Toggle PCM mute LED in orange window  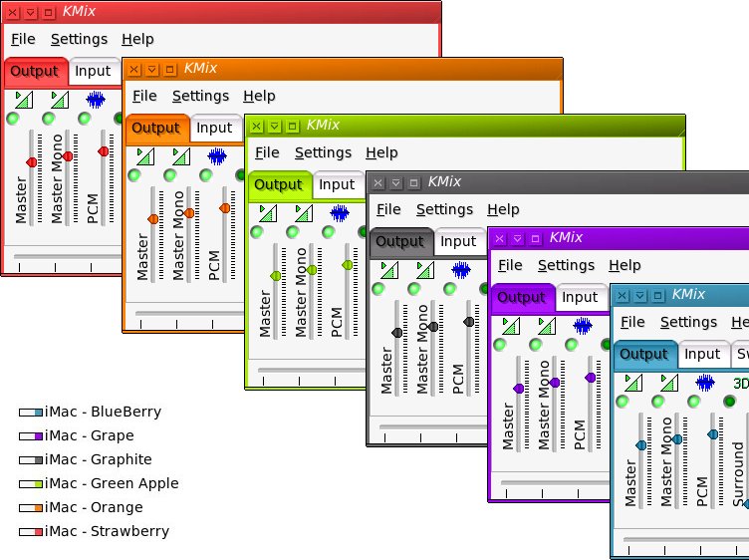[x=206, y=175]
